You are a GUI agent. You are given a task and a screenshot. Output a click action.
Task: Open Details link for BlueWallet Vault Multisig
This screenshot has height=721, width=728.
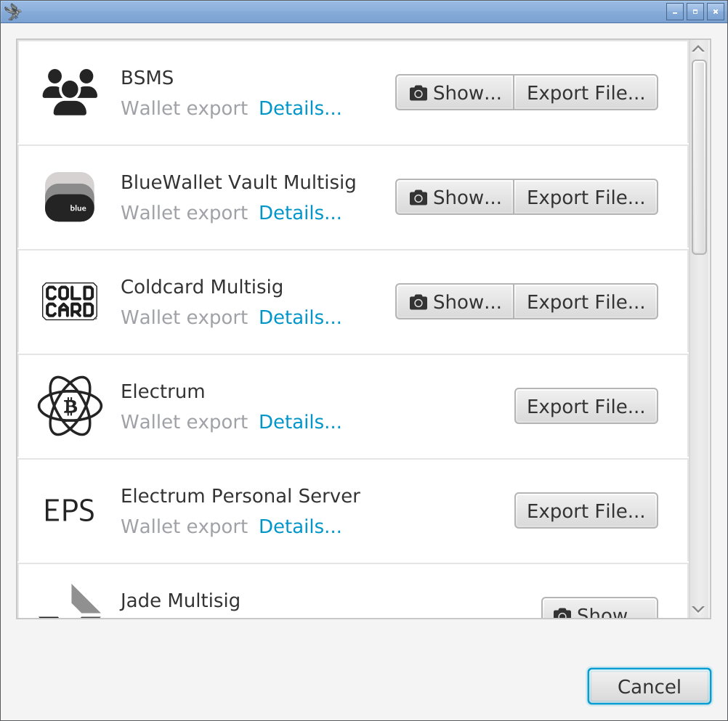[300, 213]
